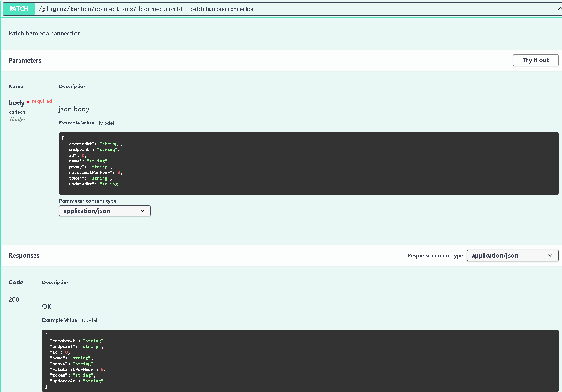Viewport: 562px width, 392px height.
Task: Click the endpoint path /plugins/bamboo/connections/{connectionId}
Action: pos(112,9)
